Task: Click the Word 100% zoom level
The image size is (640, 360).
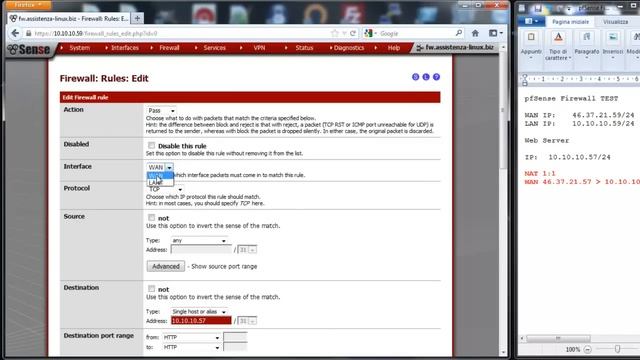Action: click(573, 349)
